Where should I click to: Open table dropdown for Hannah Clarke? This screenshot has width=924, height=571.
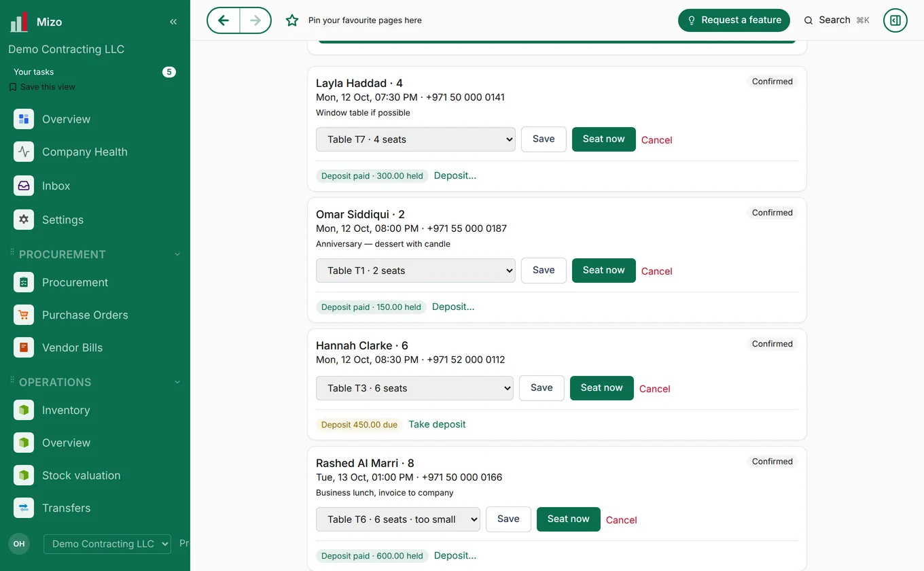[414, 388]
